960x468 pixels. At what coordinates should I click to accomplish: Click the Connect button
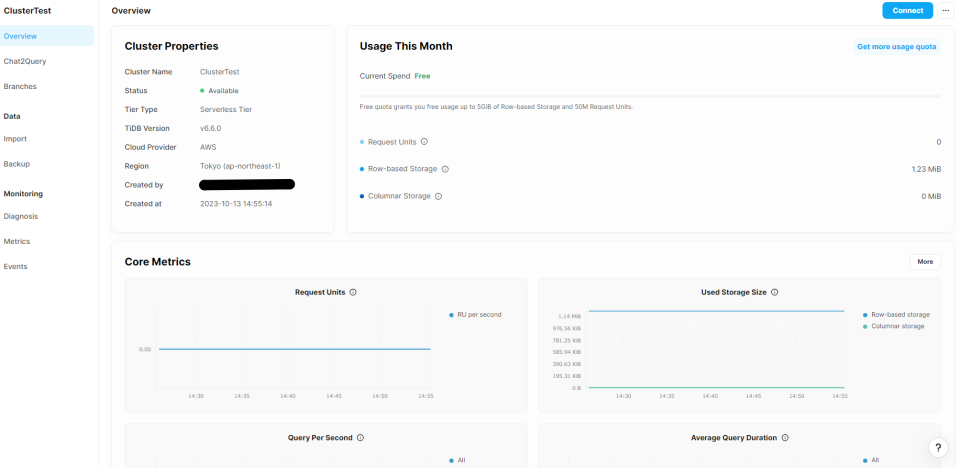[907, 10]
